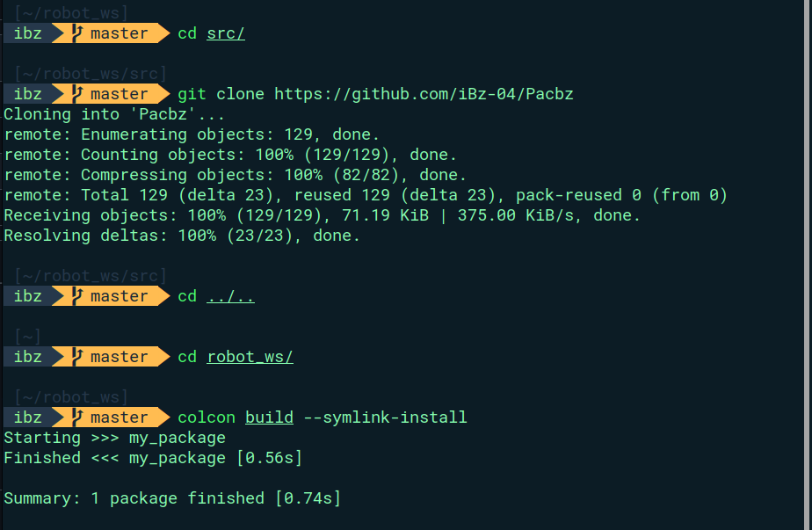Click the ibz user segment on git clone prompt
The image size is (812, 530).
(28, 94)
